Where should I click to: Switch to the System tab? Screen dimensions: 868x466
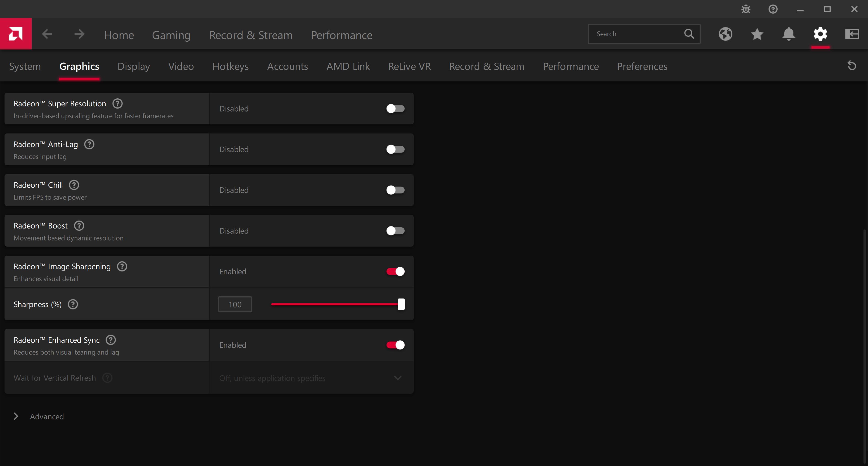coord(25,67)
